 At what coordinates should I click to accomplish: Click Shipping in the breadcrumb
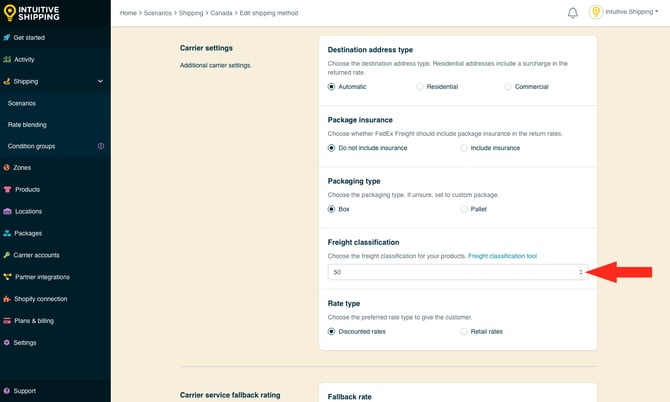pos(191,13)
